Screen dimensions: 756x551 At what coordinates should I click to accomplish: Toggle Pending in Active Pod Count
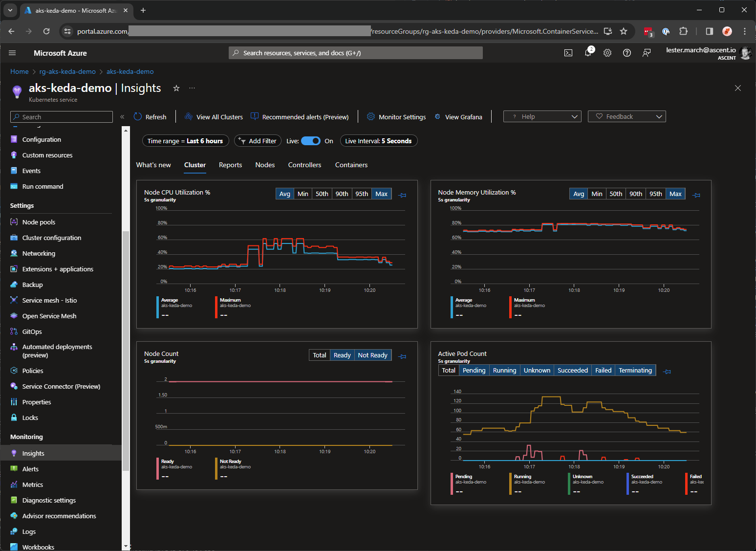[474, 370]
